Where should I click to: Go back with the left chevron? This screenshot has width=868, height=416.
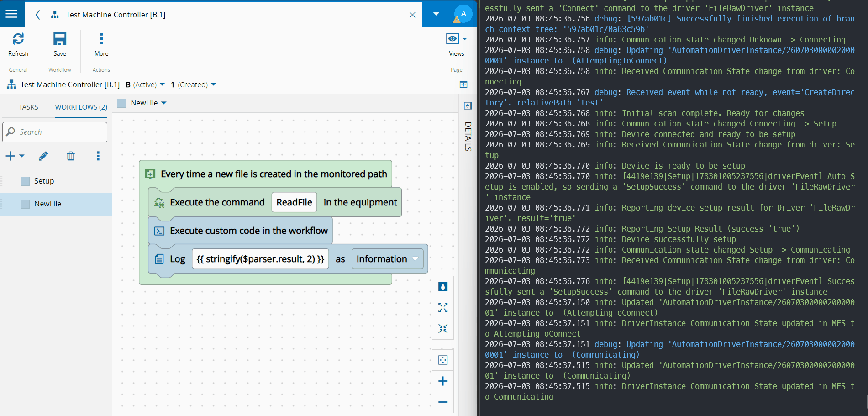(x=38, y=15)
